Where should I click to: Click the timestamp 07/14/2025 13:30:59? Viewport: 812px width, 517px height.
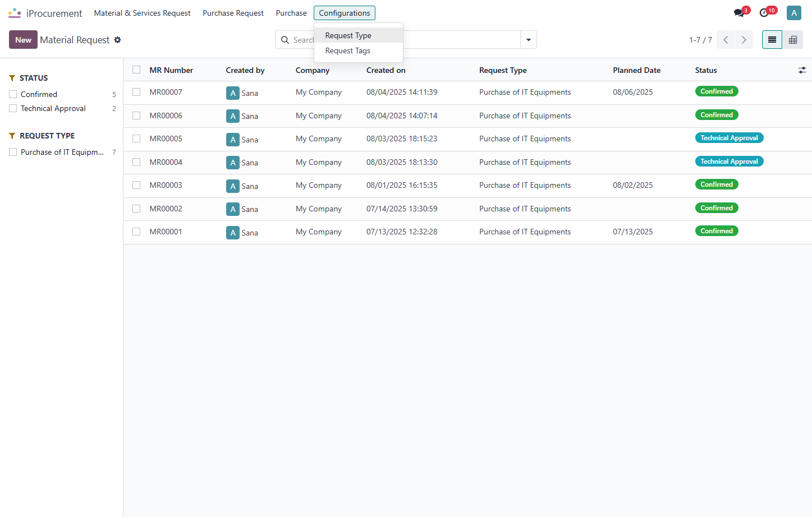(x=402, y=209)
